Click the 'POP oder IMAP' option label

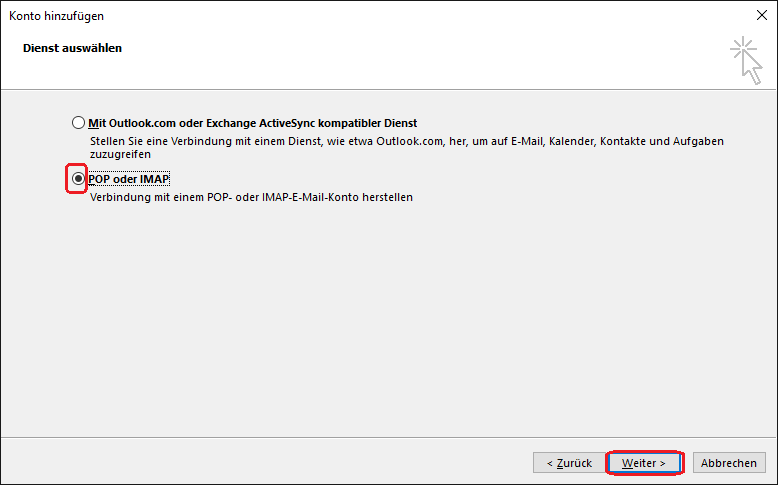(x=129, y=179)
